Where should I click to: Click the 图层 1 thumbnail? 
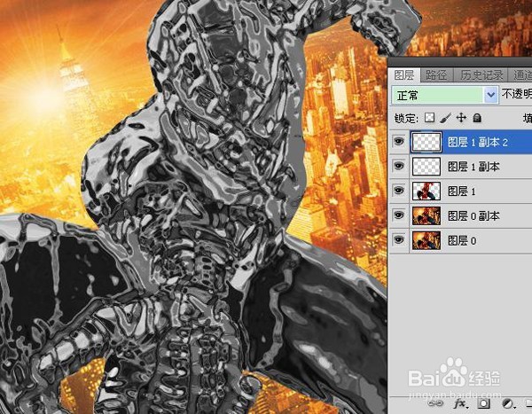426,191
